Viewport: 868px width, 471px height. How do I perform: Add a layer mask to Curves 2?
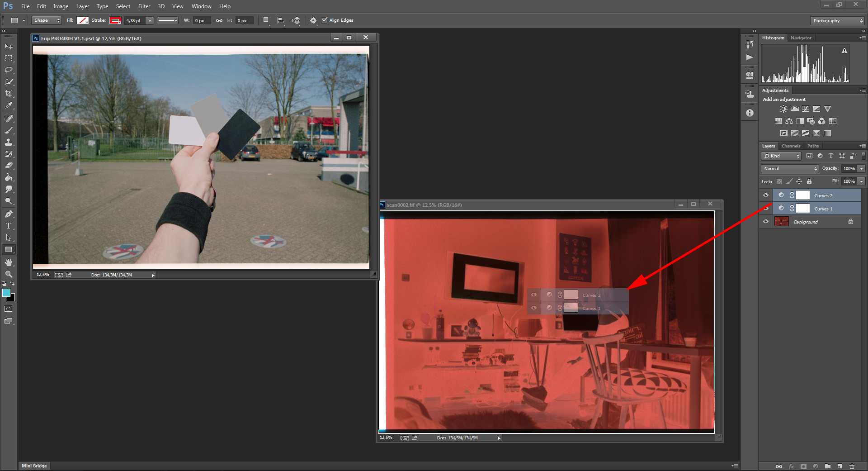(x=803, y=466)
